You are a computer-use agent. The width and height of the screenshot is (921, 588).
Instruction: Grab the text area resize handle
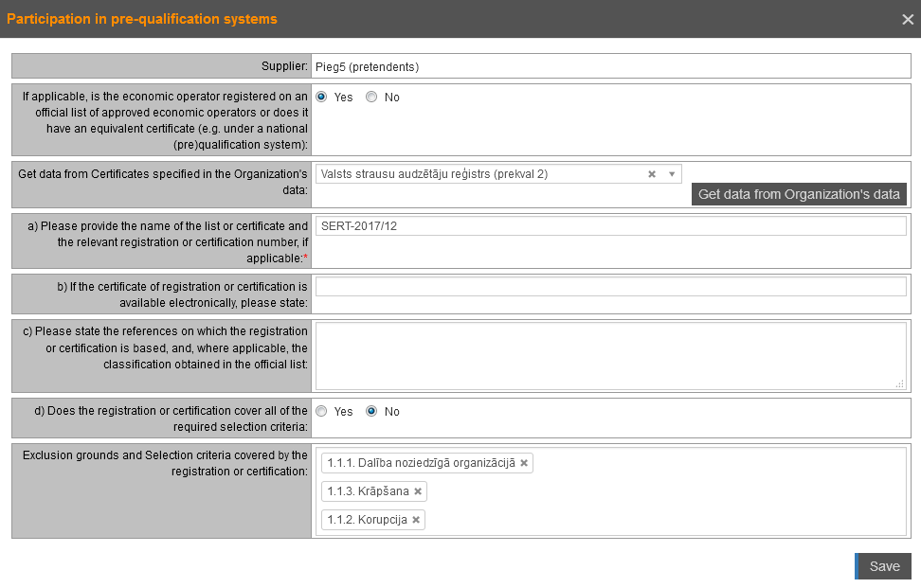tap(900, 383)
